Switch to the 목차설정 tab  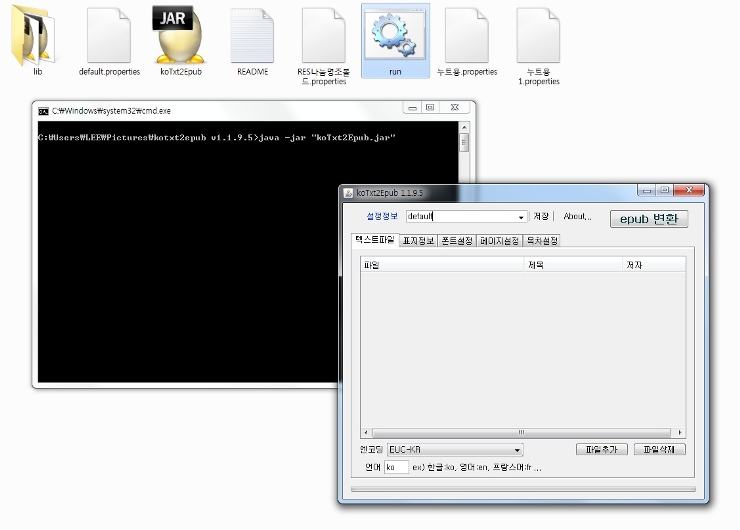coord(542,241)
